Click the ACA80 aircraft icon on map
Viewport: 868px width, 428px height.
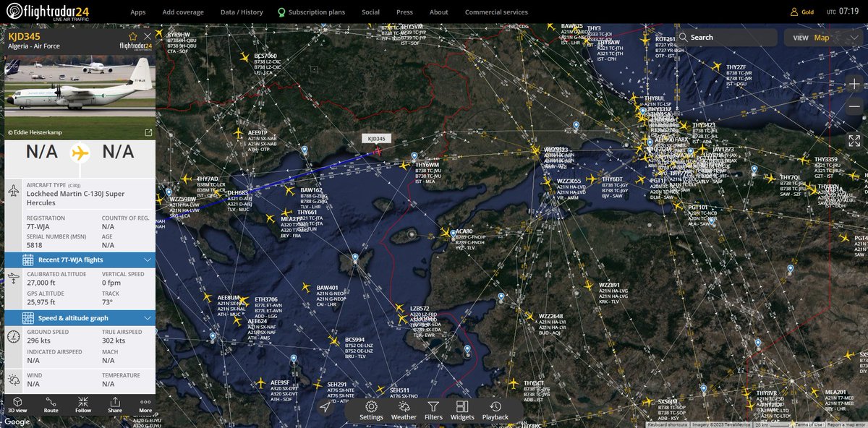pyautogui.click(x=446, y=233)
